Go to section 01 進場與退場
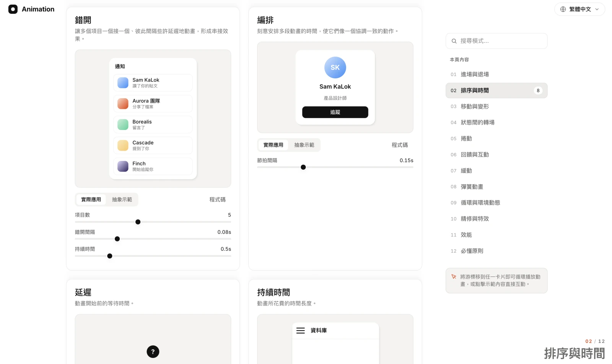Viewport: 612px width, 364px height. tap(496, 75)
